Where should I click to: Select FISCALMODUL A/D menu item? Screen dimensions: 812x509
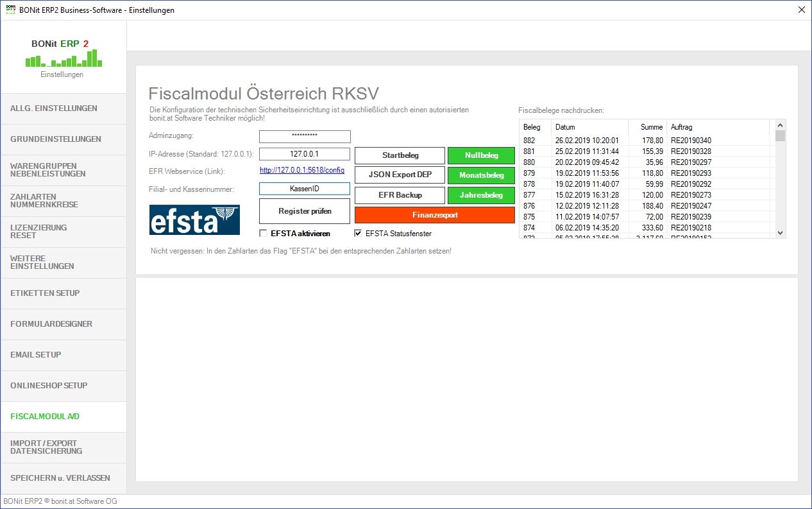63,417
